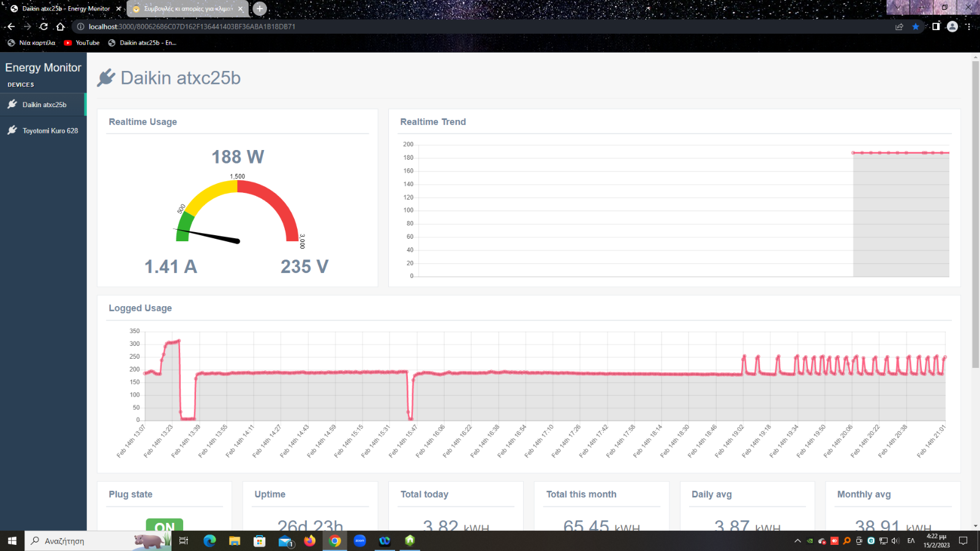Click the page vertical scrollbar thumb

[x=976, y=214]
